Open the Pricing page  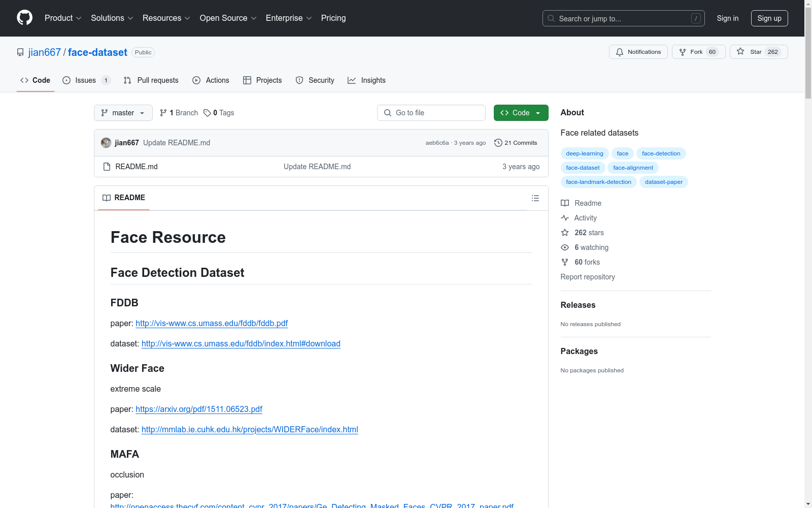point(333,18)
